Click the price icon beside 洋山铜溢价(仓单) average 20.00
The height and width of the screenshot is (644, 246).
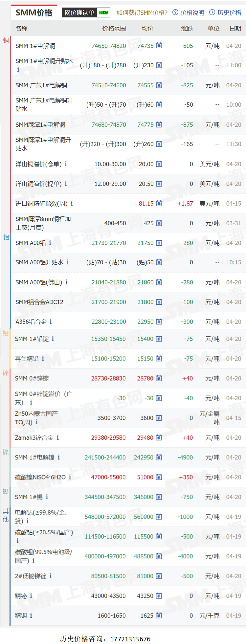[x=159, y=164]
